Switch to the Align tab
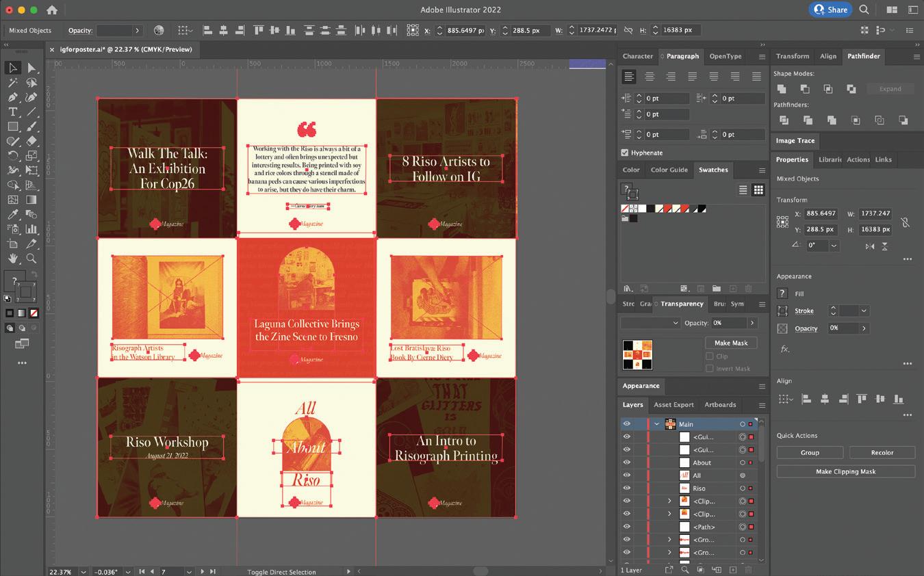This screenshot has height=576, width=924. (828, 56)
